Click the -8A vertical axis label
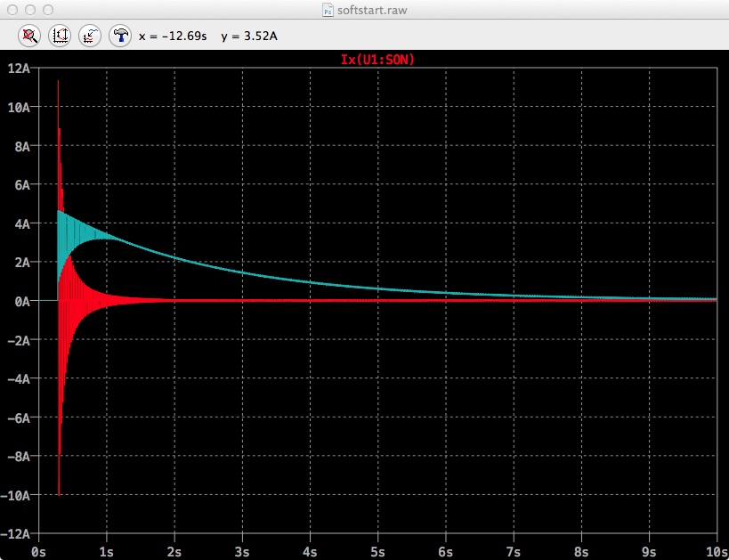Image resolution: width=729 pixels, height=560 pixels. [19, 457]
